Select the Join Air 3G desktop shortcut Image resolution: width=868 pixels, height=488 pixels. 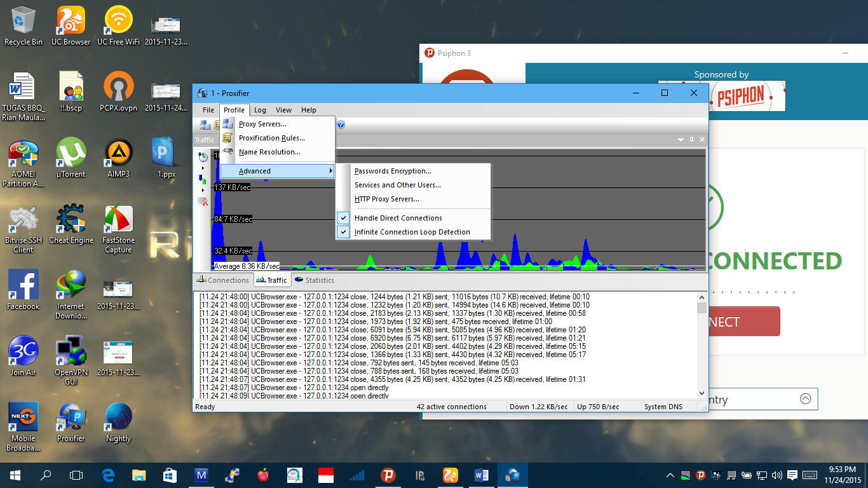(x=24, y=356)
